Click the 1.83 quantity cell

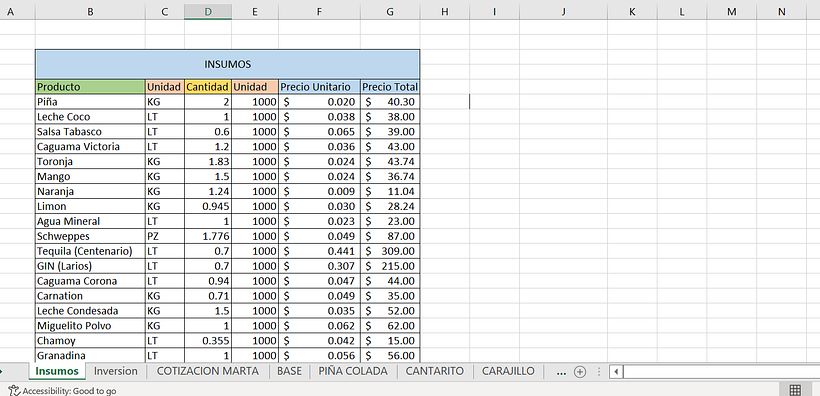[208, 162]
